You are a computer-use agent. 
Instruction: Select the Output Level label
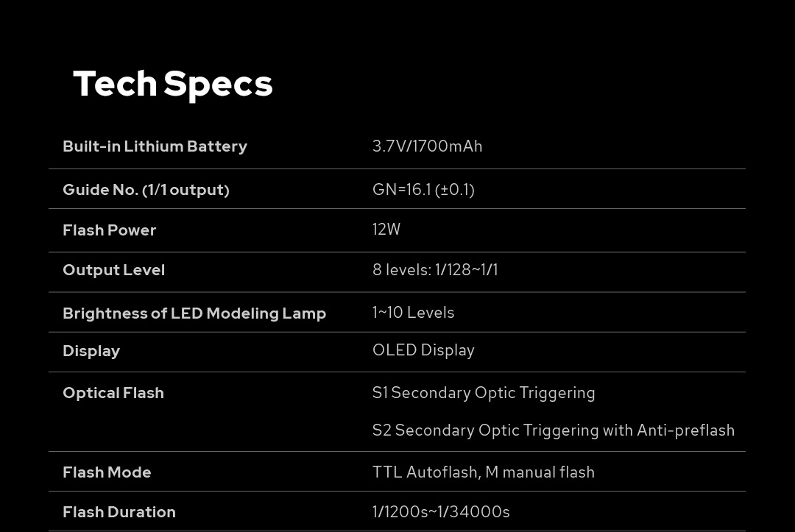pos(113,270)
